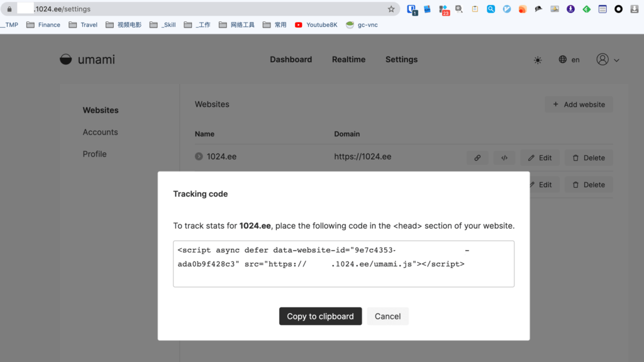Edit the website listed below 1024.ee

click(x=545, y=185)
